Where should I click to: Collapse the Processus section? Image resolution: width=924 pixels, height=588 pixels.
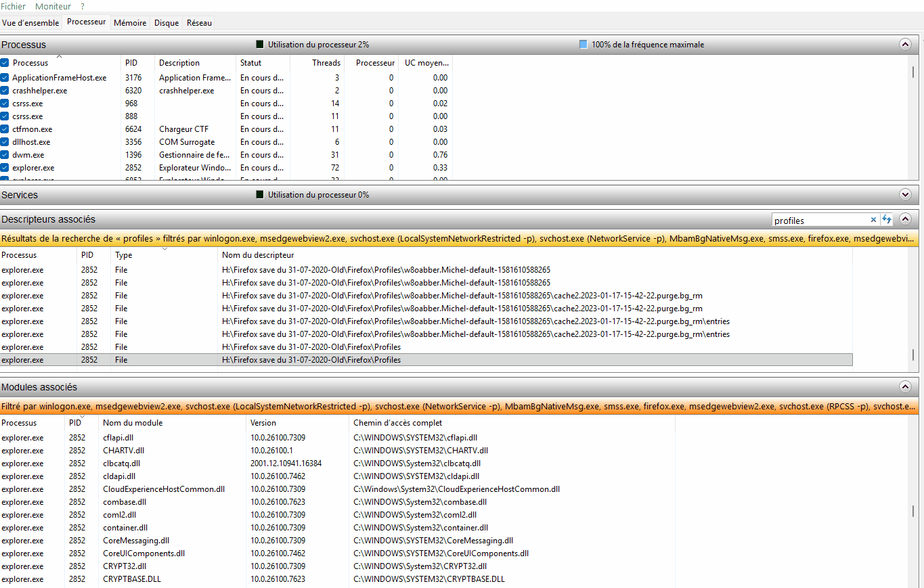point(905,44)
